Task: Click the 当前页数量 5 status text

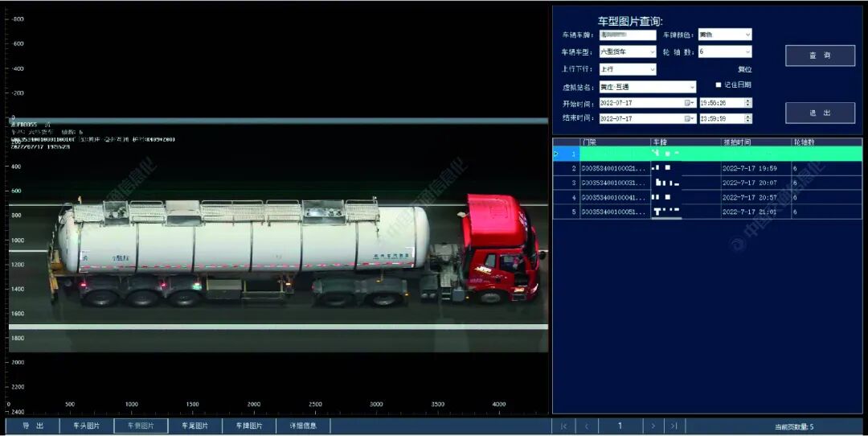Action: point(794,426)
